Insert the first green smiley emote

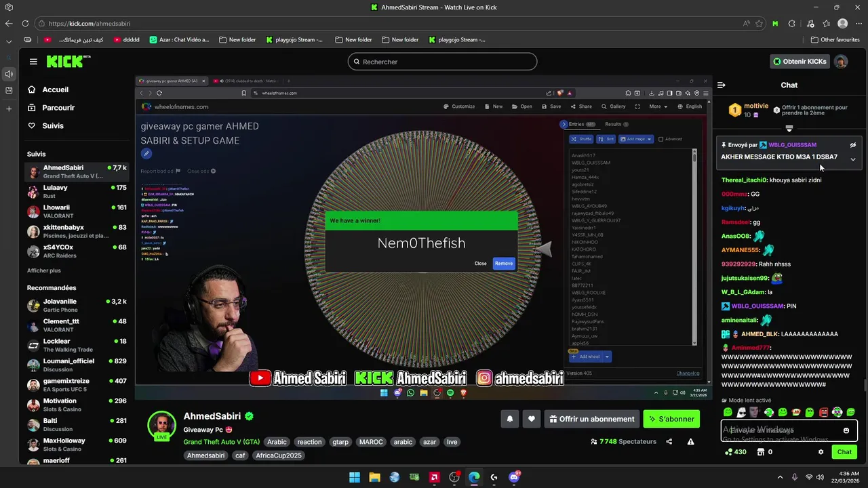(x=728, y=412)
